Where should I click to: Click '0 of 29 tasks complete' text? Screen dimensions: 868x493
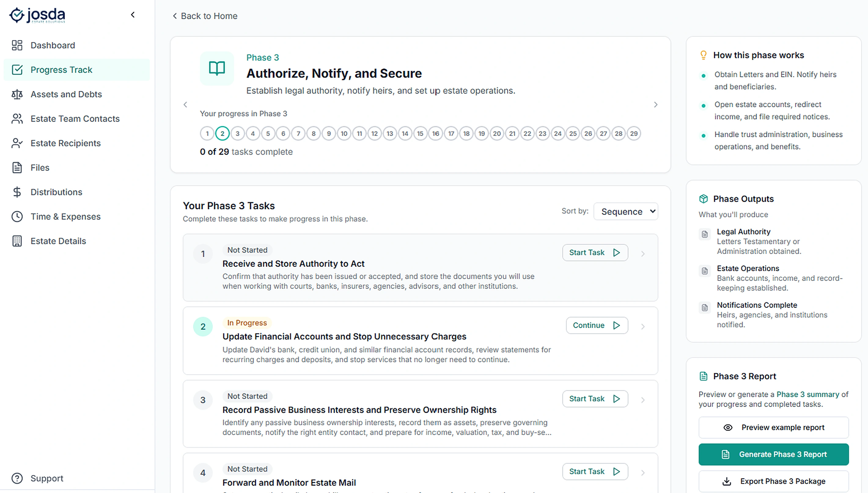point(246,152)
